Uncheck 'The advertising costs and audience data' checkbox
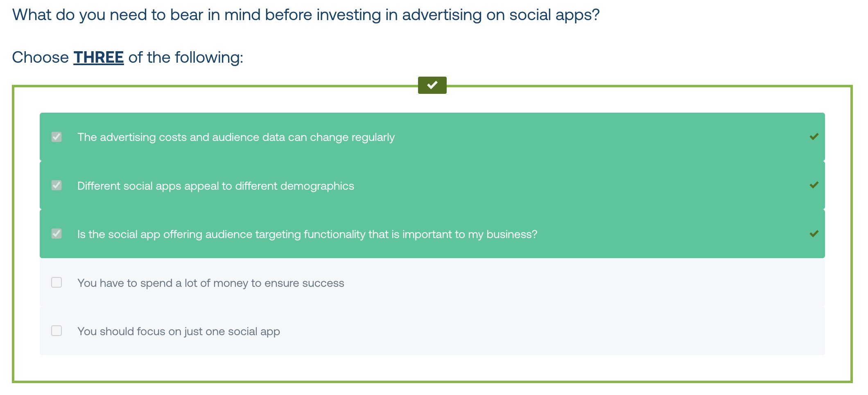868x395 pixels. click(57, 137)
